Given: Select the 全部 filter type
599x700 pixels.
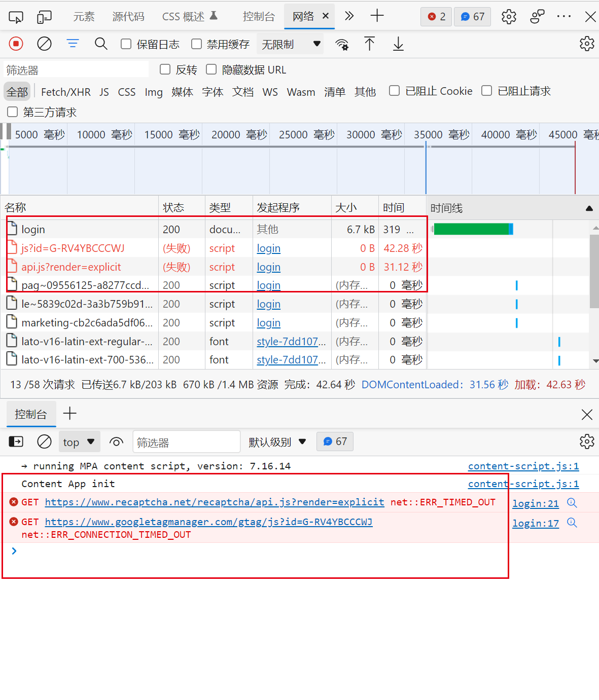Looking at the screenshot, I should 17,92.
